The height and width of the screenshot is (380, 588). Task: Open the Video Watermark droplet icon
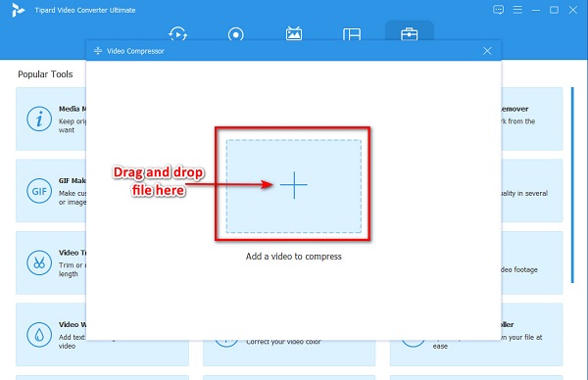pyautogui.click(x=39, y=335)
